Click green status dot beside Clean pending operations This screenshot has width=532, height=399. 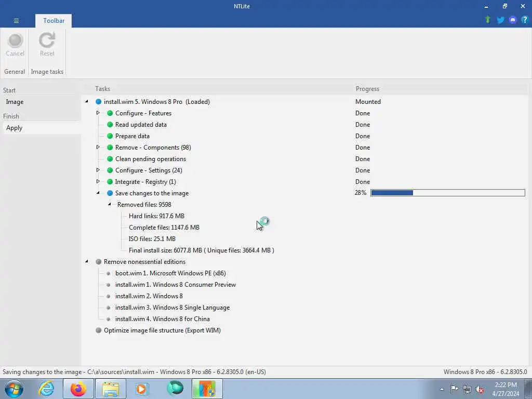[x=110, y=159]
